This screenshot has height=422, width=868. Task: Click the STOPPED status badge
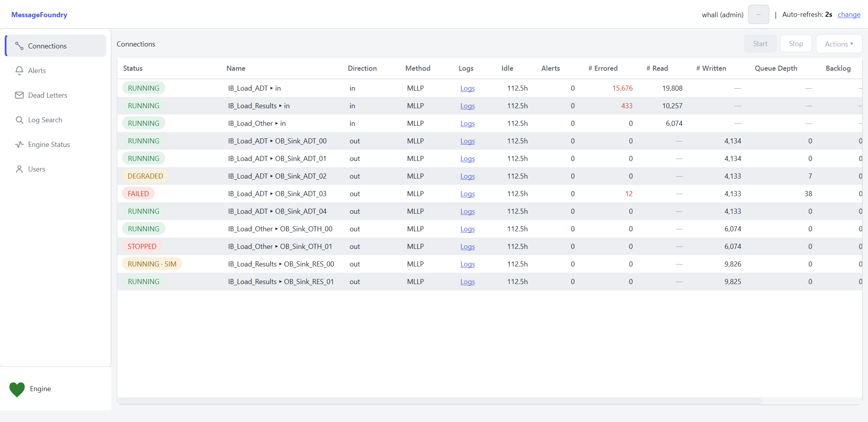[142, 247]
